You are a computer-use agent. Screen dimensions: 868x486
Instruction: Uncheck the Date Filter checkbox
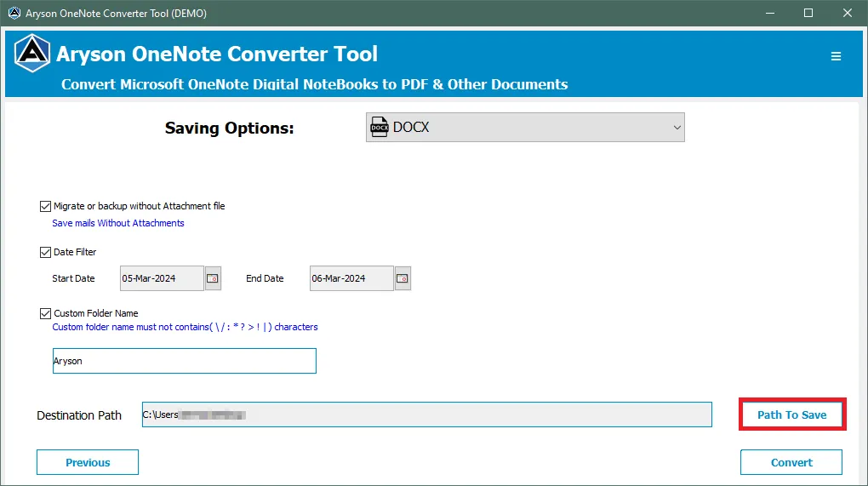click(x=45, y=253)
